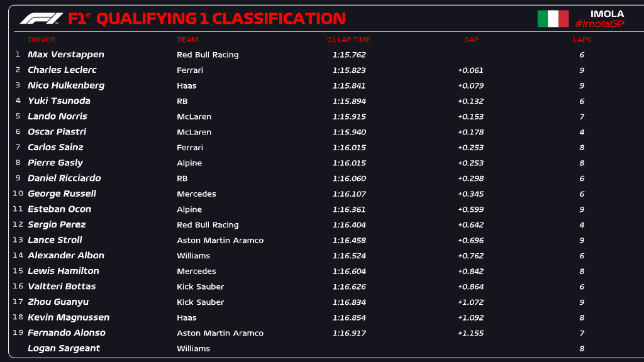Select Max Verstappen's driver name
Screen dimensions: 644x362
[66, 55]
